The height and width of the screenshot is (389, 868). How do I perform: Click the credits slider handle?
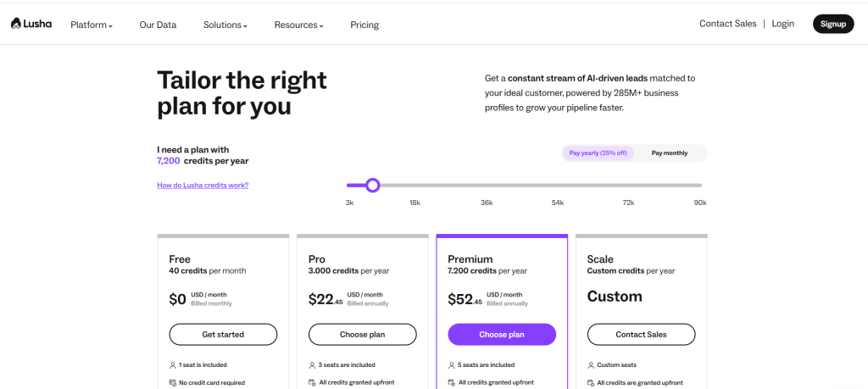tap(372, 185)
